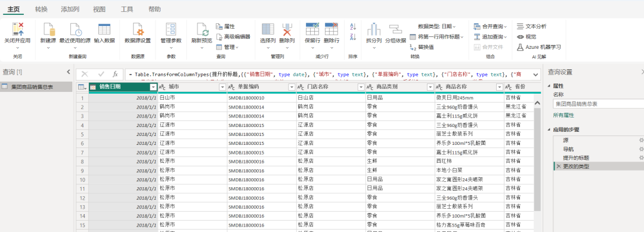Click the 删除列 icon
The width and height of the screenshot is (644, 232).
pos(287,30)
